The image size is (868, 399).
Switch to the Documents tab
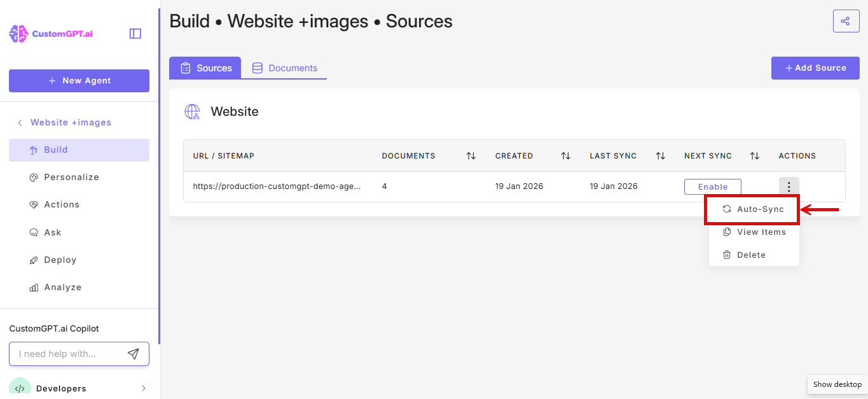[284, 68]
